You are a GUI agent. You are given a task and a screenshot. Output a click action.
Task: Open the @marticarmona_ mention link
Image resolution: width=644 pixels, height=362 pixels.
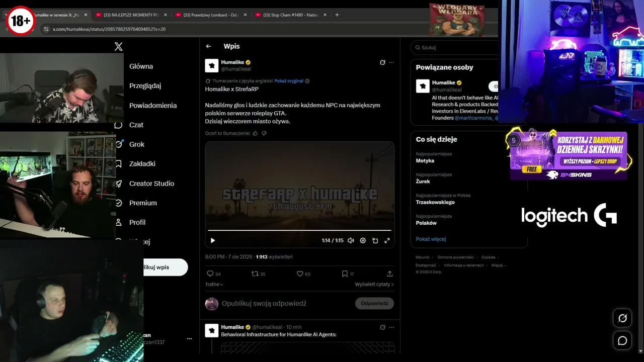click(x=474, y=118)
